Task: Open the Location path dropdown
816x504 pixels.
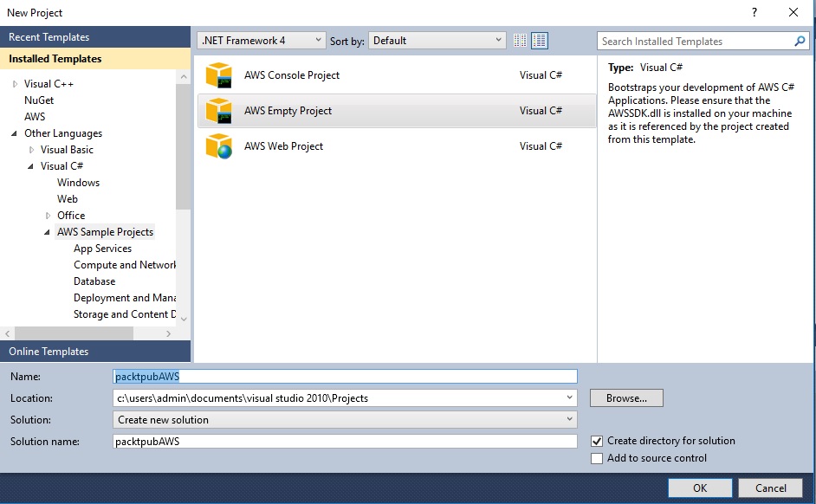Action: coord(569,397)
